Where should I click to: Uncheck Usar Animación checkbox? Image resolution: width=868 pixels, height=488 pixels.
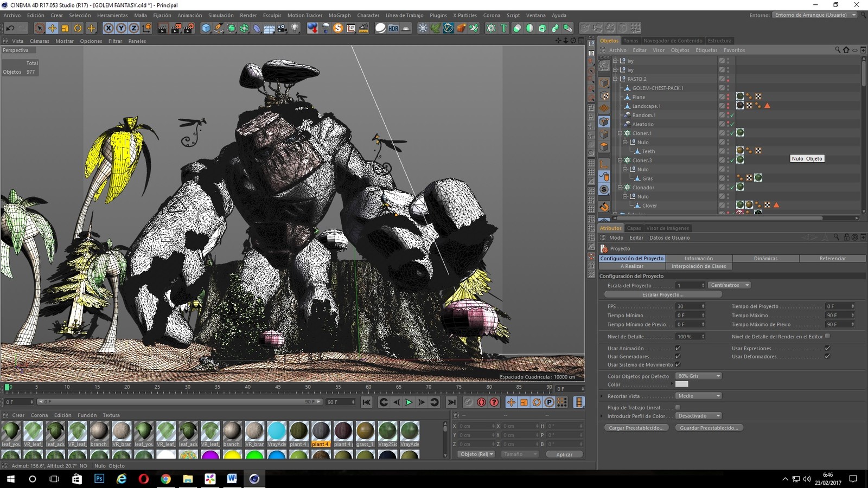[x=678, y=348]
